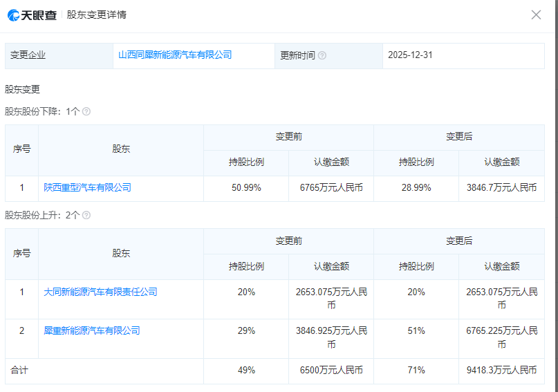
Task: Click the 6765万元人民币 amount cell
Action: coord(331,187)
